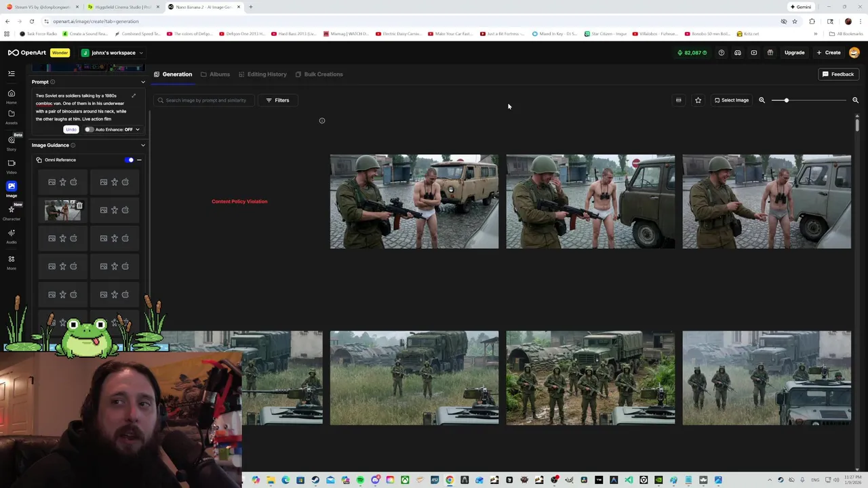
Task: Open the muddy ground soldiers group image
Action: pos(590,378)
